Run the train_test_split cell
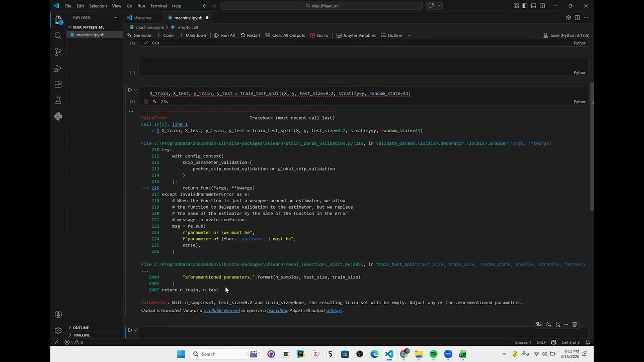 tap(130, 90)
